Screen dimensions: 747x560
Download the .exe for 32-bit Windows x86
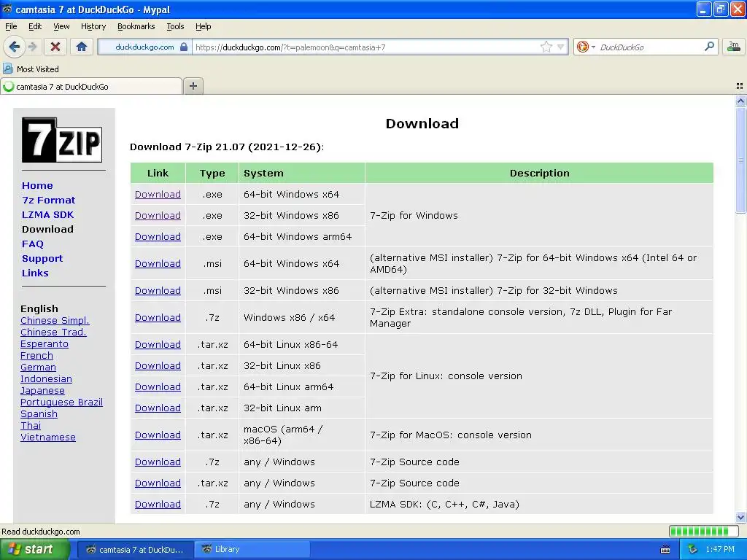(158, 215)
